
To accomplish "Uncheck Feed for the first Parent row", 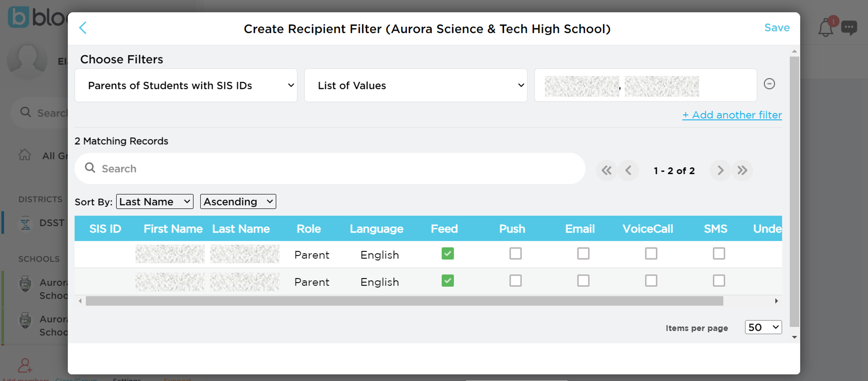I will [x=447, y=254].
